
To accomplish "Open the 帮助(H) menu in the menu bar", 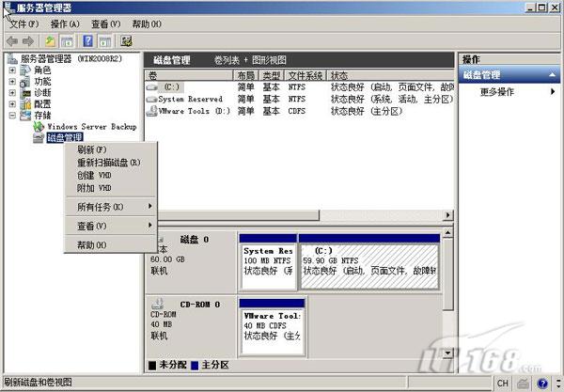I will 147,24.
